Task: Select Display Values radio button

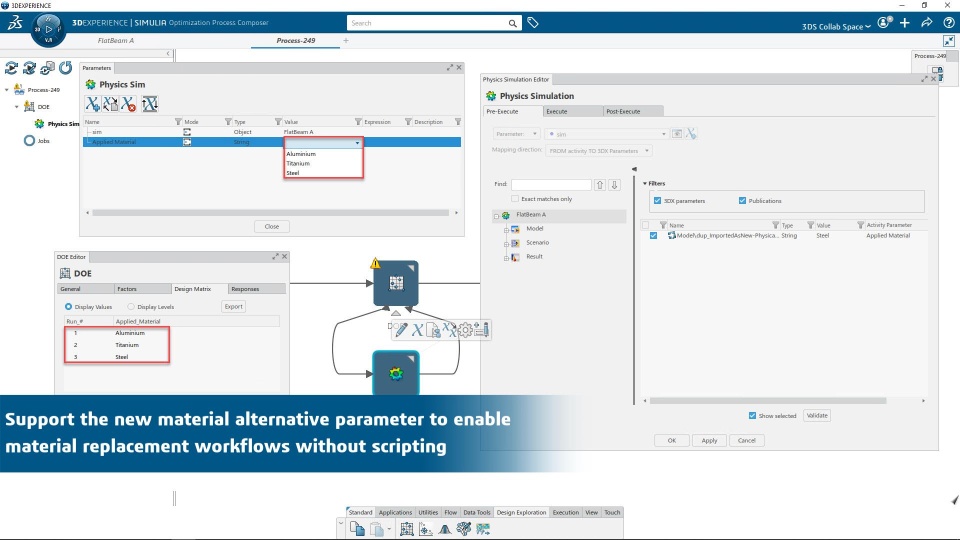Action: [68, 306]
